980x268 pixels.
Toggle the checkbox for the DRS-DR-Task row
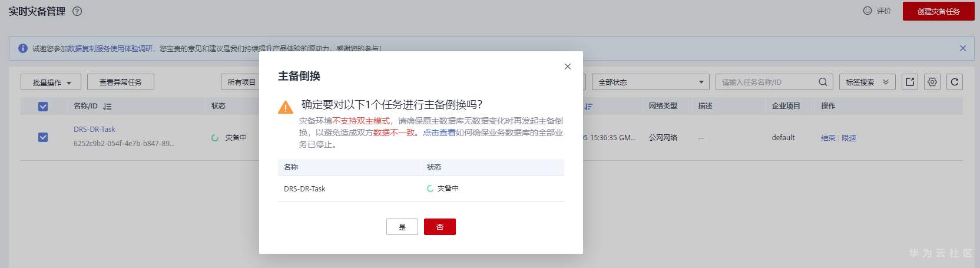click(43, 137)
